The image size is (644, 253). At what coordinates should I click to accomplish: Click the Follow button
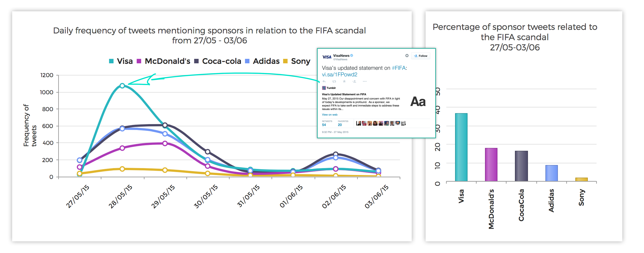pyautogui.click(x=421, y=56)
